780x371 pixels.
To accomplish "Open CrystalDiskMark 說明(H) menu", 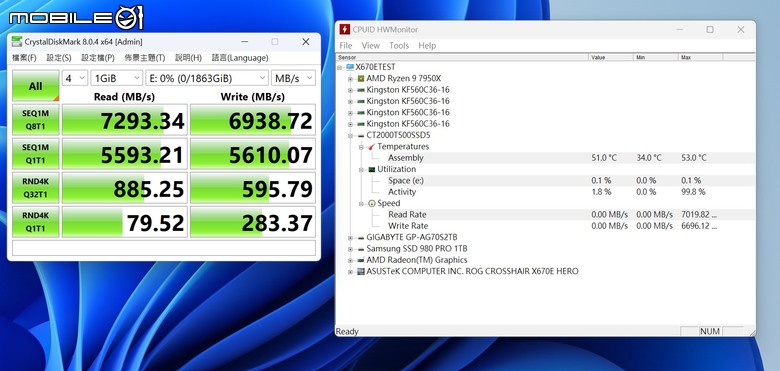I will pos(189,58).
